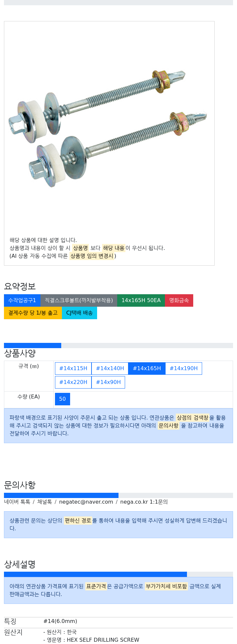Click the 직결스크루볼트(까치발부착용) tag
Viewport: 237px width, 644px height.
79,300
